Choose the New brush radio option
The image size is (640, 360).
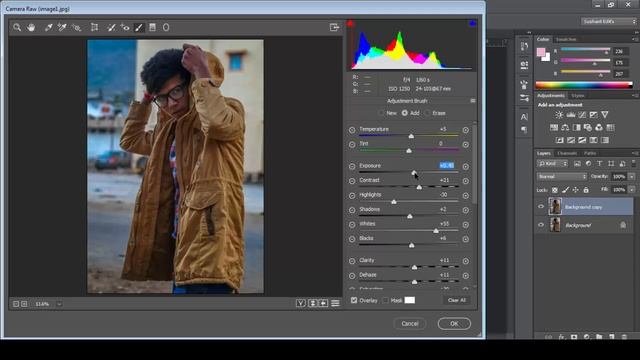click(x=381, y=113)
